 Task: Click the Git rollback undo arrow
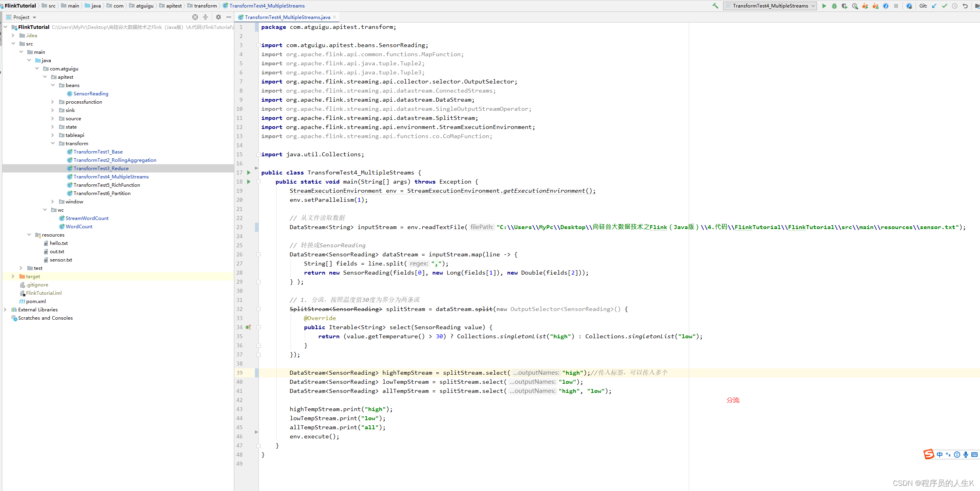(965, 6)
